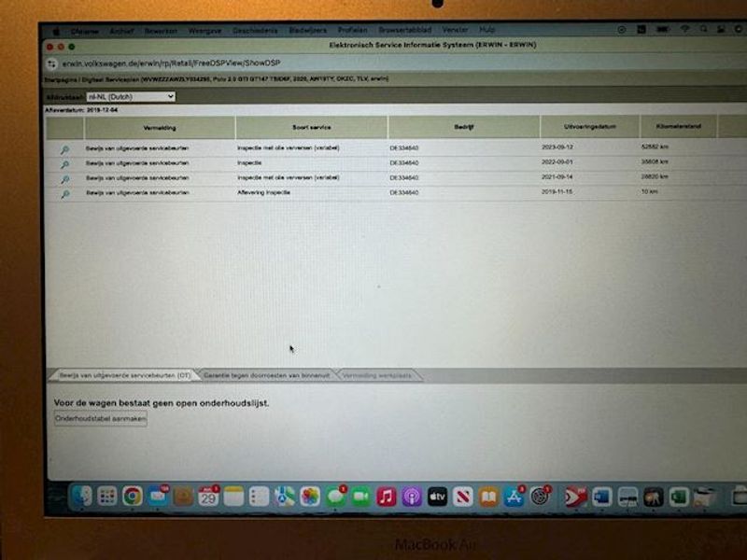Image resolution: width=747 pixels, height=560 pixels.
Task: Open Apple TV app from dock
Action: (438, 497)
